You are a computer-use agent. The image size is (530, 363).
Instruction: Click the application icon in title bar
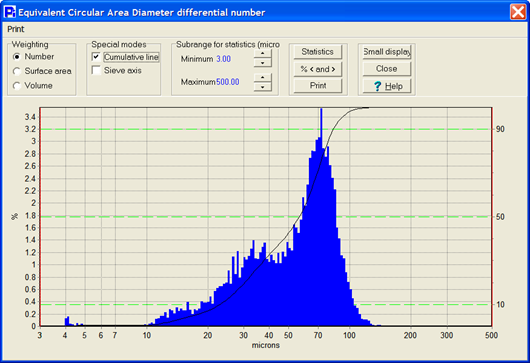point(9,13)
